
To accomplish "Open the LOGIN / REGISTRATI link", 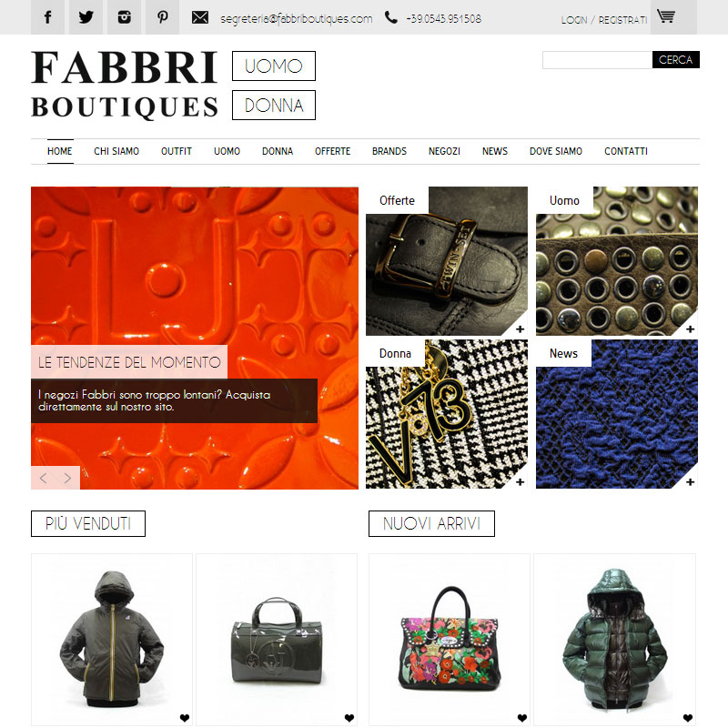I will [603, 20].
